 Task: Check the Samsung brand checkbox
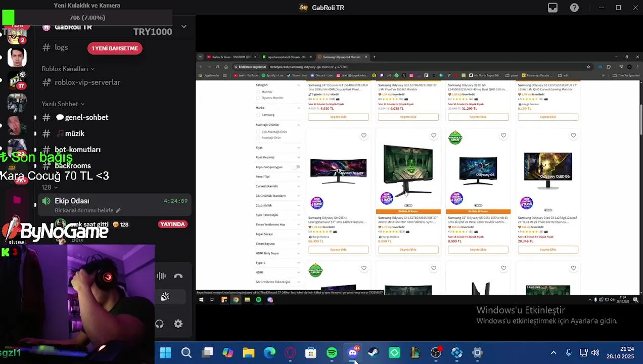pos(258,115)
